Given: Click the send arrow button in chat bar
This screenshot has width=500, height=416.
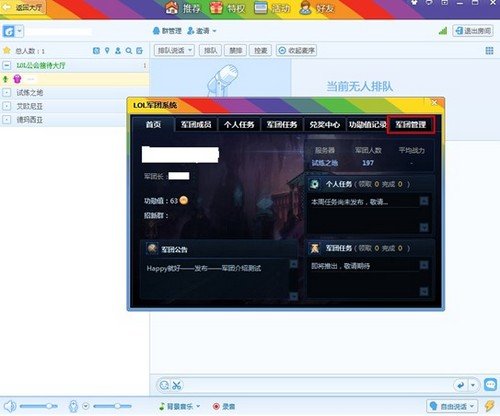Looking at the screenshot, I should click(461, 385).
